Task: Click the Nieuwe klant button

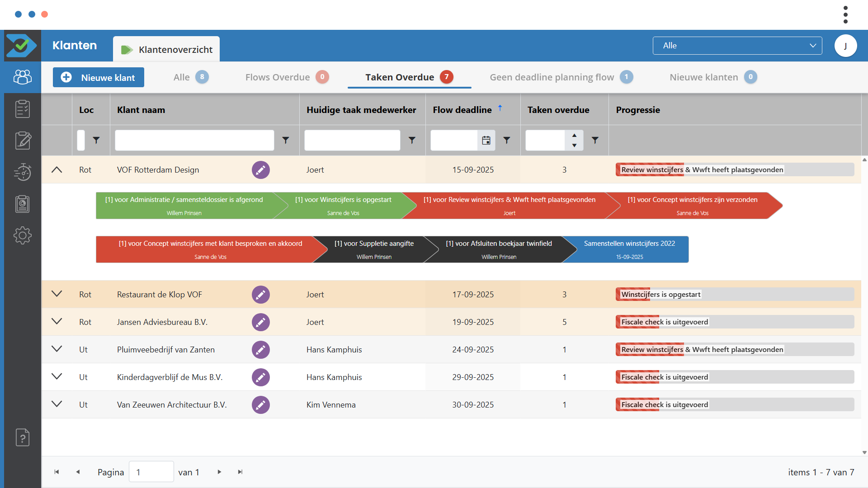Action: [99, 77]
